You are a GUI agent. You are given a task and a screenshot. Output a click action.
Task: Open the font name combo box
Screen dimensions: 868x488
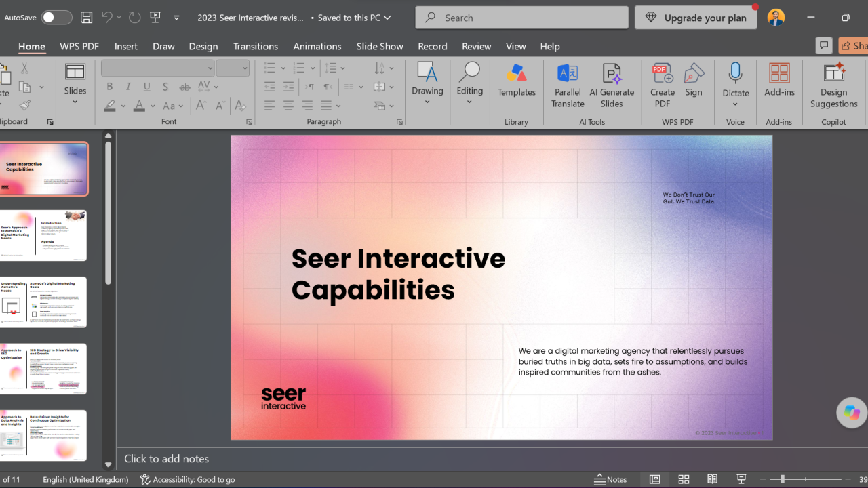157,68
